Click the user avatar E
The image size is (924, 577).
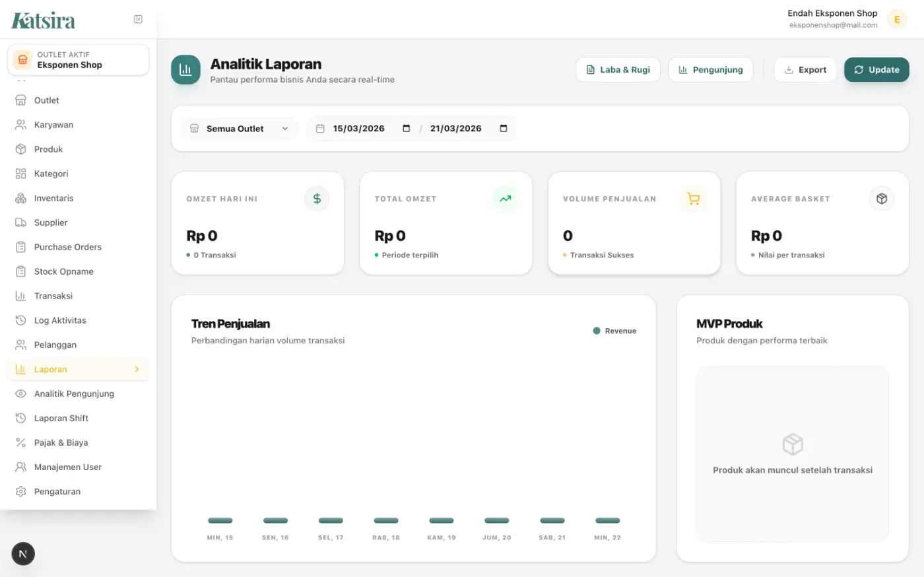tap(896, 19)
